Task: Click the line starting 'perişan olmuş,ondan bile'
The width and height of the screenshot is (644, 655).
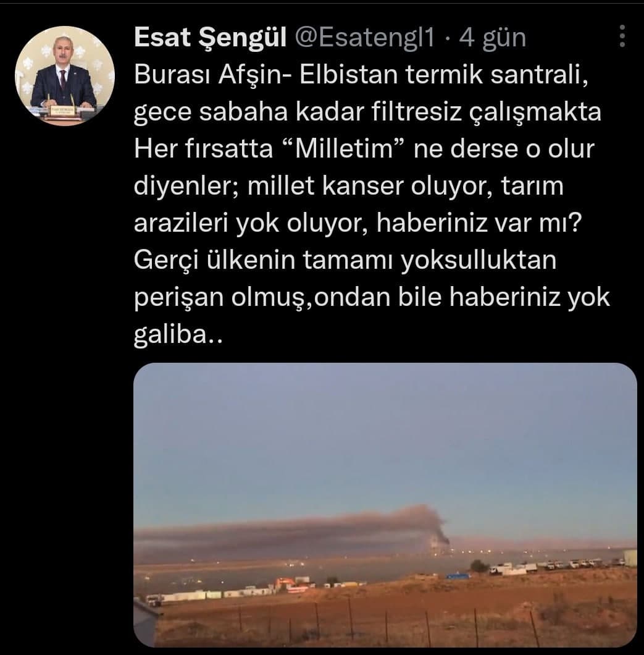Action: coord(372,297)
